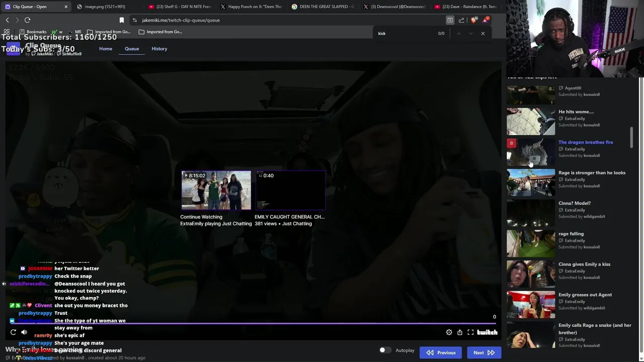
Task: Seek on the purple clip progress bar
Action: (253, 324)
